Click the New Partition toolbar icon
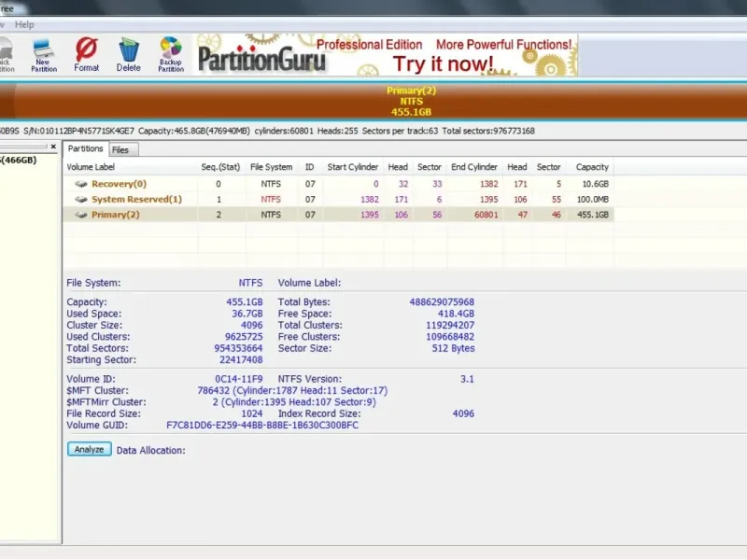 click(44, 55)
